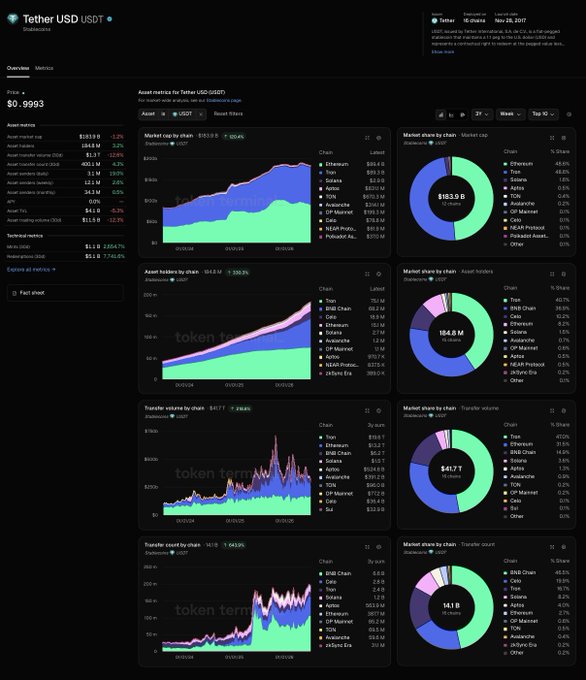This screenshot has height=680, width=586.
Task: Select the third chart-type icon in toolbar
Action: tap(462, 114)
